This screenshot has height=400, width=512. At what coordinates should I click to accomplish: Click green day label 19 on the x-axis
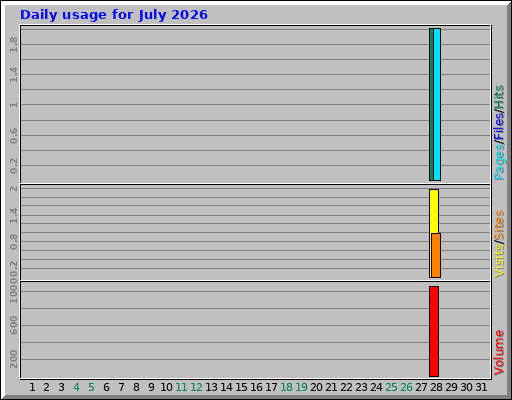pos(301,387)
